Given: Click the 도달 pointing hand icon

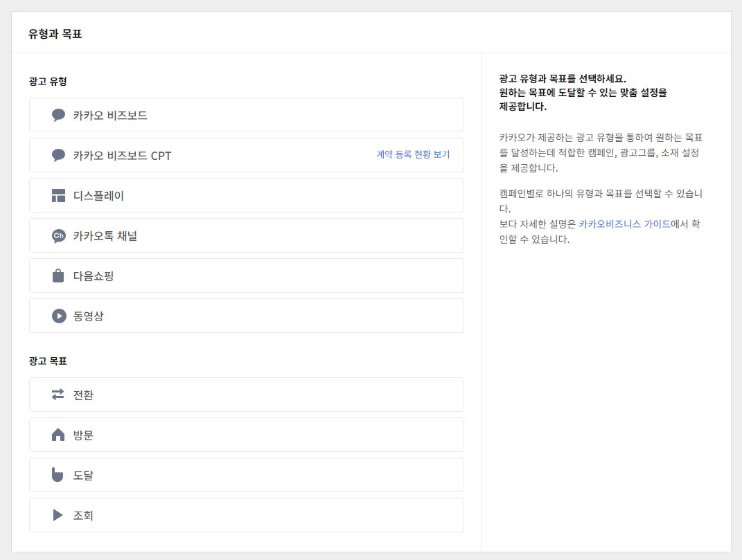Looking at the screenshot, I should tap(58, 474).
